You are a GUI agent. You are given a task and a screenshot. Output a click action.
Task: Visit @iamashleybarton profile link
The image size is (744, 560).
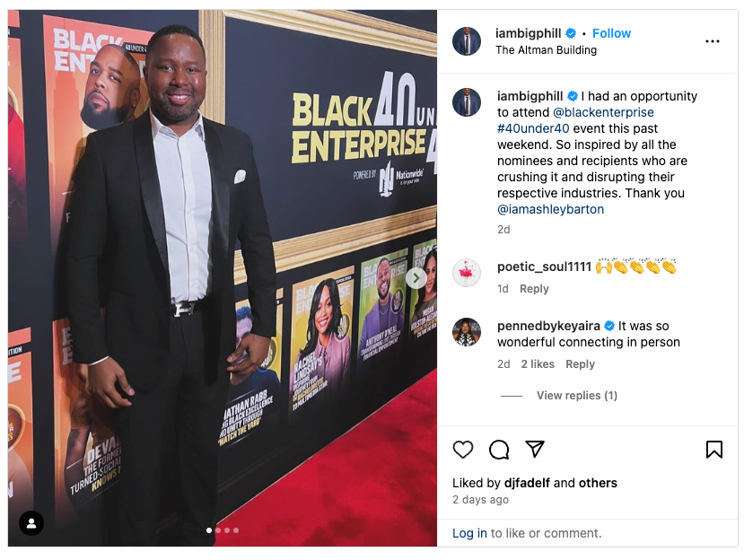[x=550, y=209]
